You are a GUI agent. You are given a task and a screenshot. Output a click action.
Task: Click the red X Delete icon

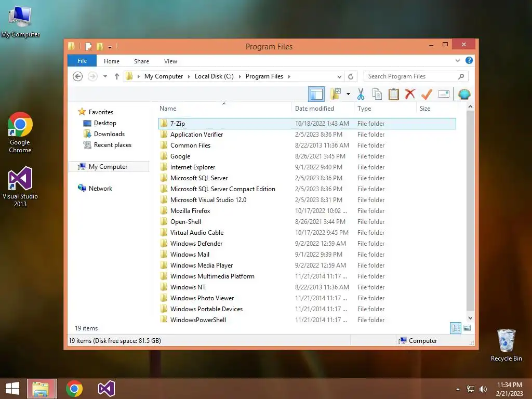click(x=410, y=94)
